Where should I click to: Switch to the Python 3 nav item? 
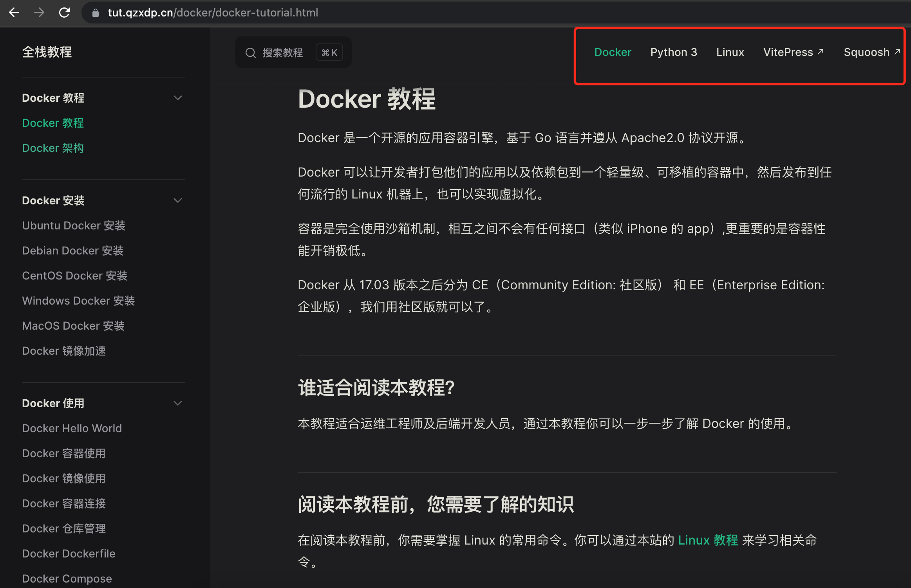tap(674, 52)
